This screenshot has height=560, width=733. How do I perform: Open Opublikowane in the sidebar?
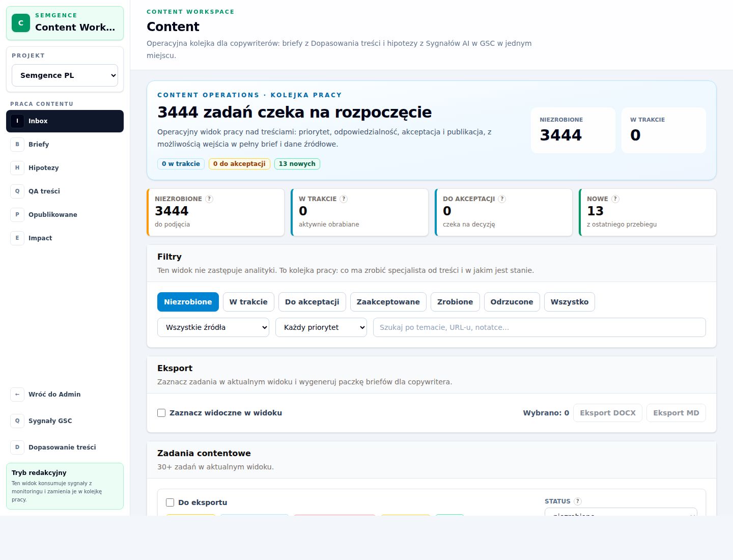click(x=65, y=215)
